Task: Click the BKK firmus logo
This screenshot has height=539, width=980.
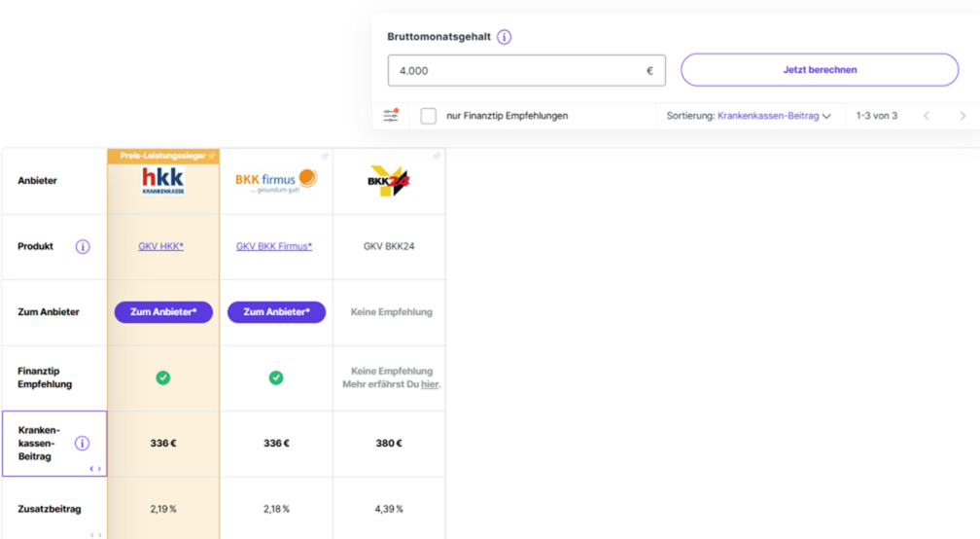Action: point(276,181)
